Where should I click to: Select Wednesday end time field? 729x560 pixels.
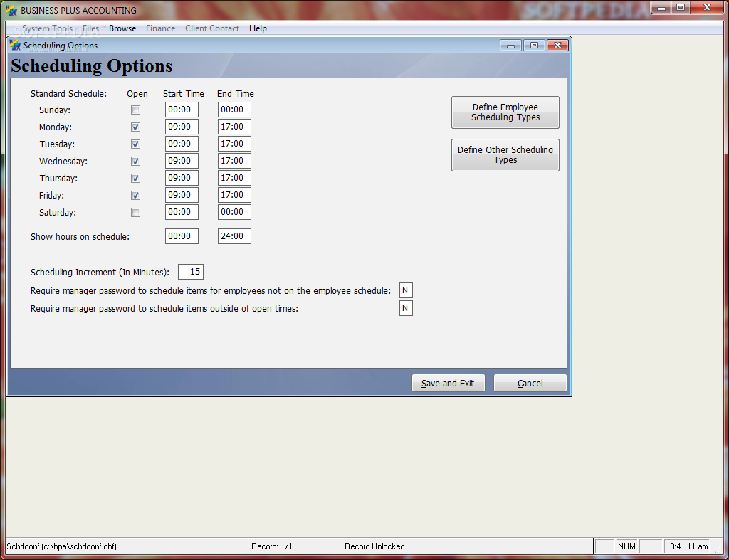point(234,161)
